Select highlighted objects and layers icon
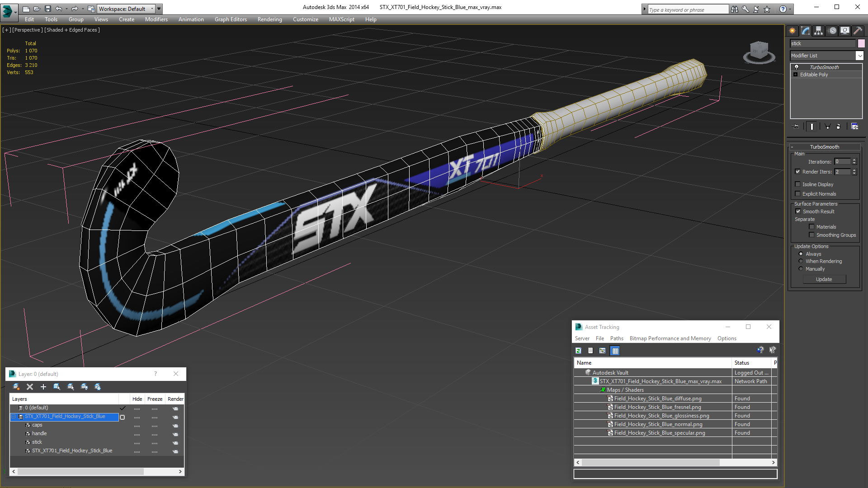 pyautogui.click(x=57, y=387)
